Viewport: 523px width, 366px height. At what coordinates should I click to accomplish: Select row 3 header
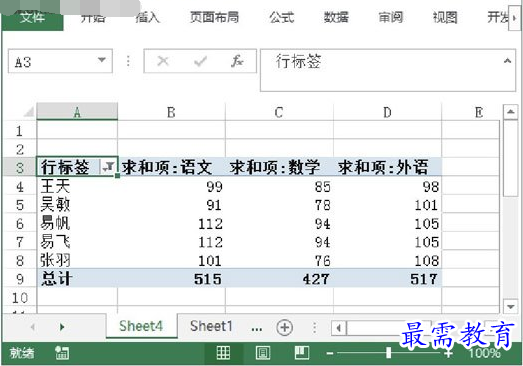click(x=19, y=167)
